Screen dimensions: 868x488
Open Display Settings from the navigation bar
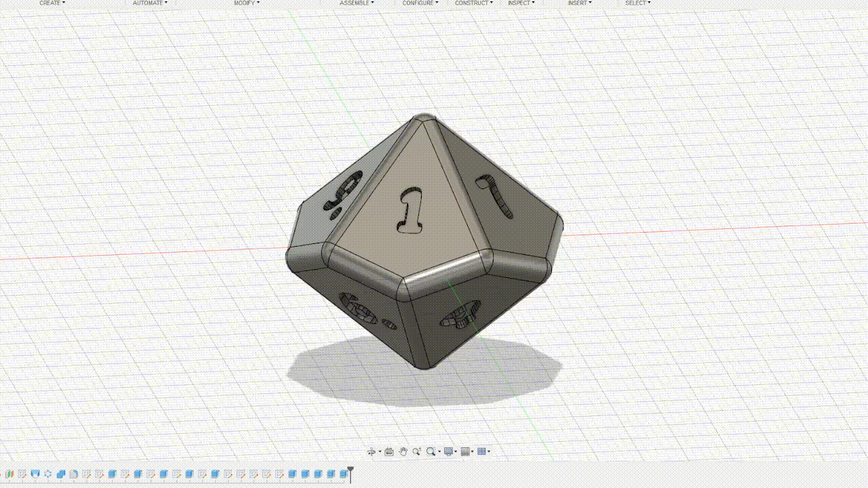coord(448,451)
